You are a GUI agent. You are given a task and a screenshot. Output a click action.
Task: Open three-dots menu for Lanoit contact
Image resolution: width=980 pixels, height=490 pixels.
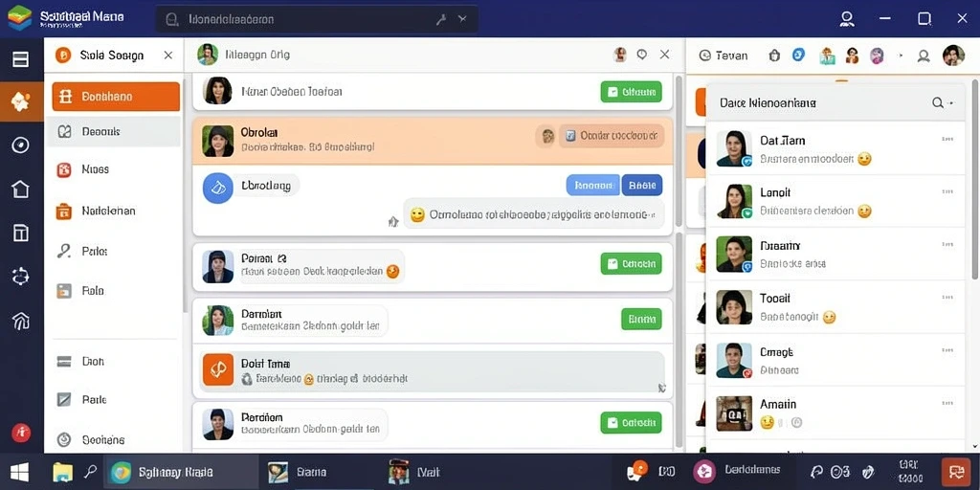pyautogui.click(x=947, y=191)
